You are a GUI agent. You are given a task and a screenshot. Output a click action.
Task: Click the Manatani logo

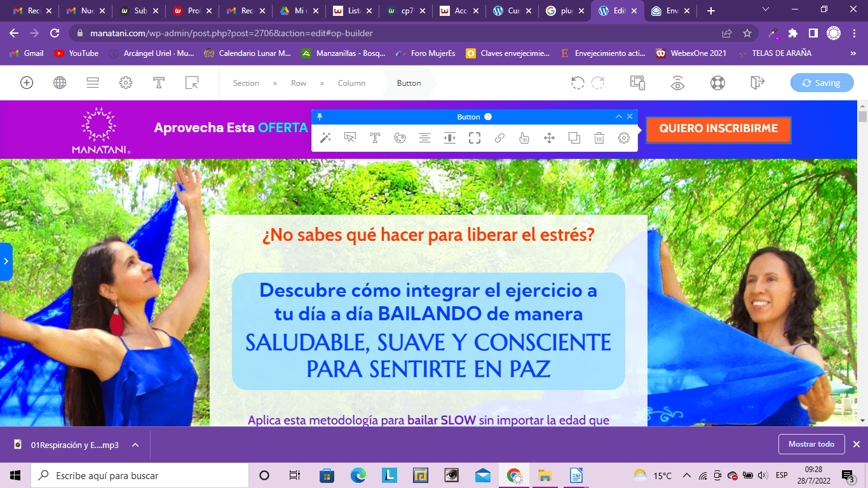tap(102, 131)
